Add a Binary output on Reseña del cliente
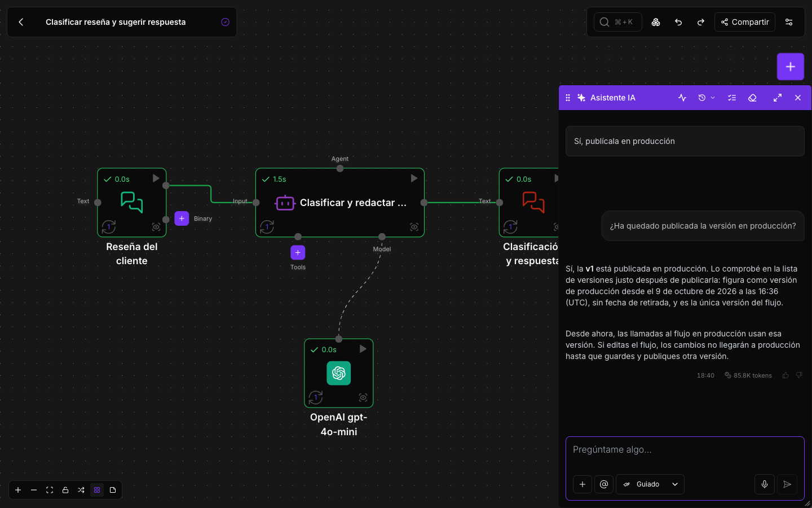 pyautogui.click(x=182, y=218)
